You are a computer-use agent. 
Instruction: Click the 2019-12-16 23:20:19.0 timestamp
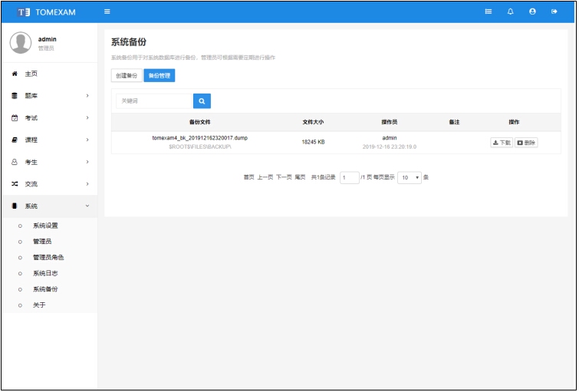pyautogui.click(x=390, y=147)
